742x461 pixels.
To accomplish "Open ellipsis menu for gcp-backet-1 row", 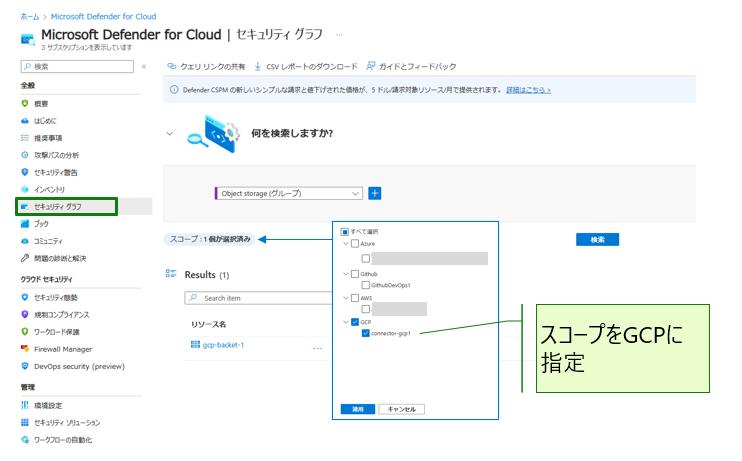I will click(318, 348).
